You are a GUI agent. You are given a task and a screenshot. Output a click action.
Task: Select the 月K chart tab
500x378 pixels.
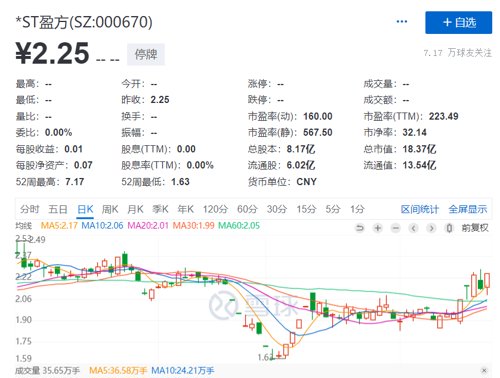coord(135,209)
